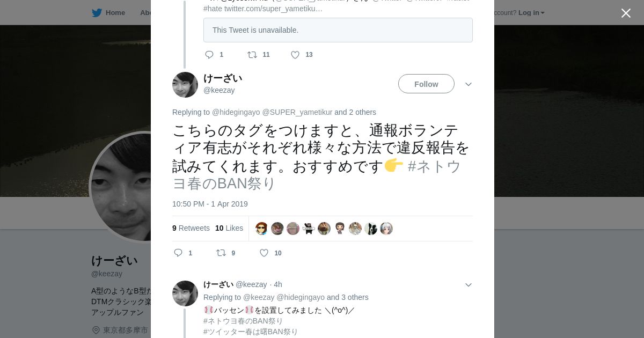
Task: Open the Log in dropdown
Action: [x=531, y=13]
